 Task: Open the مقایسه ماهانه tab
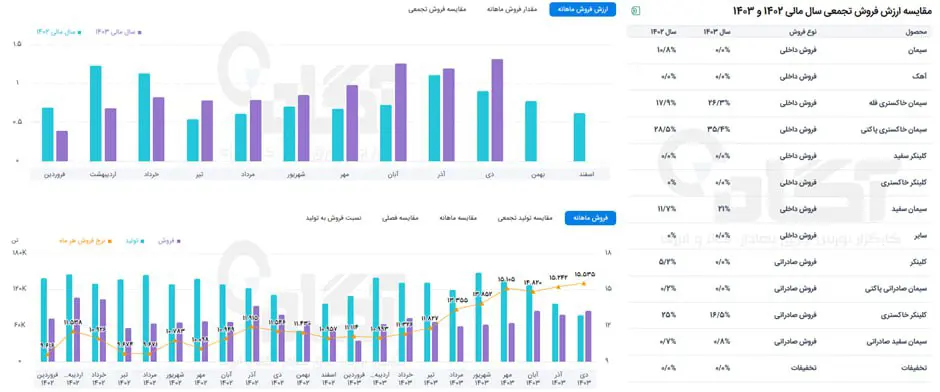click(457, 218)
